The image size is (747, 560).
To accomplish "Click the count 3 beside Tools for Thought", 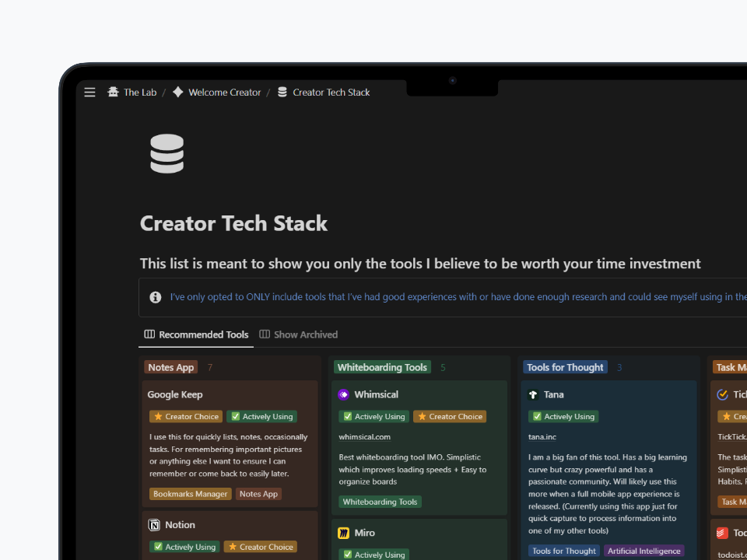I will click(x=619, y=368).
